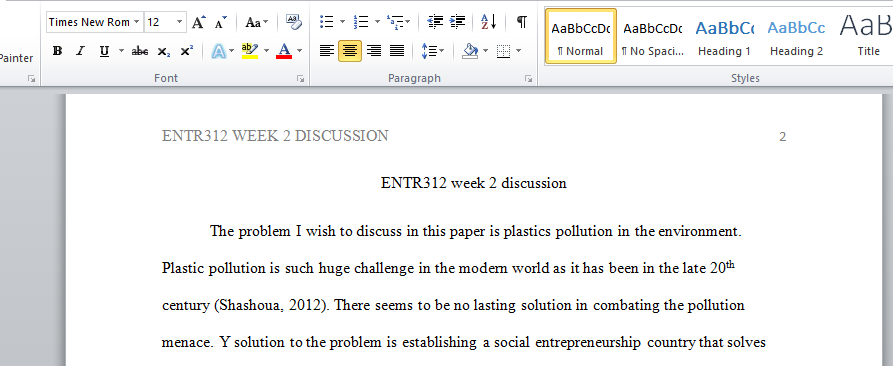Viewport: 893px width, 366px height.
Task: Select Center alignment button
Action: point(350,51)
